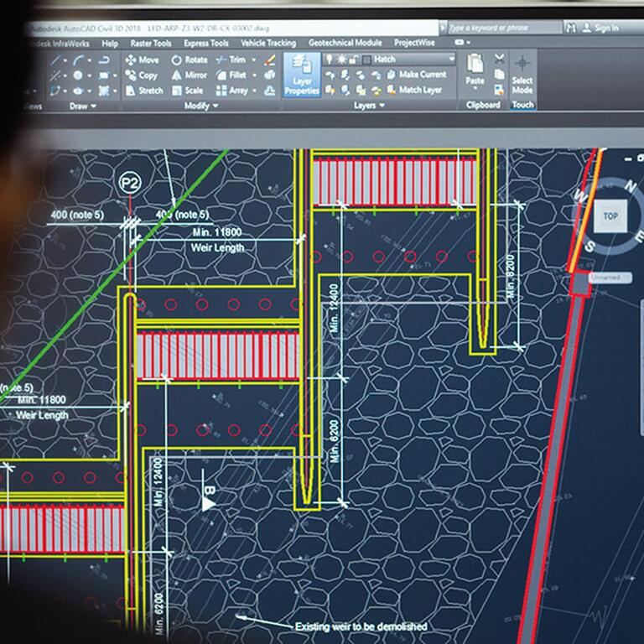The image size is (644, 644).
Task: Click the W compass letter on ViewCube
Action: pos(580,195)
